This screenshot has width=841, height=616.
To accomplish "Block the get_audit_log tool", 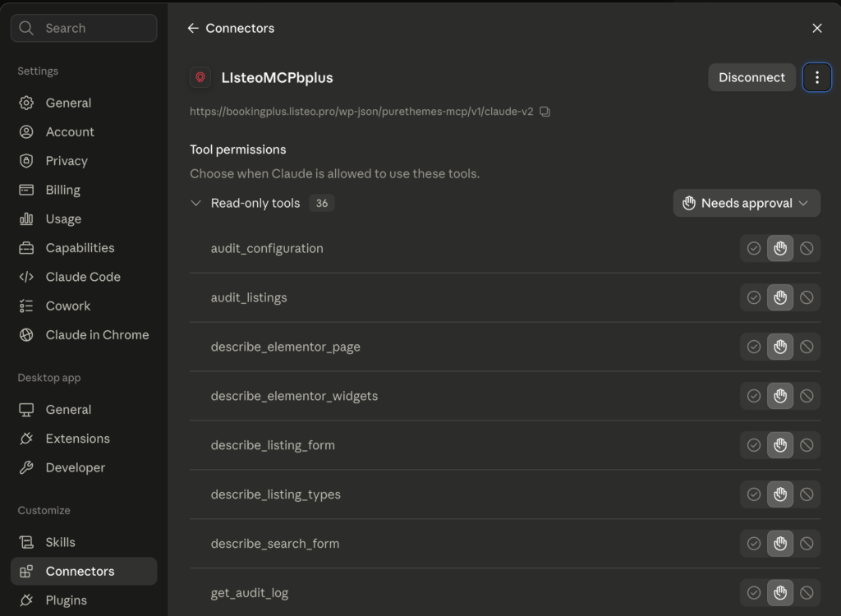I will coord(807,593).
